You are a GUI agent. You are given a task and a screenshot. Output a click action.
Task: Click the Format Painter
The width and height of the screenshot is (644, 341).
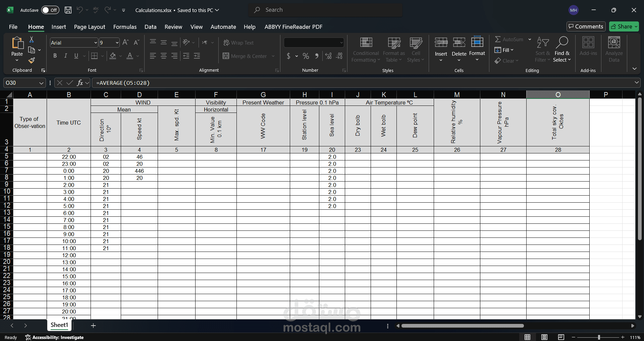(32, 61)
